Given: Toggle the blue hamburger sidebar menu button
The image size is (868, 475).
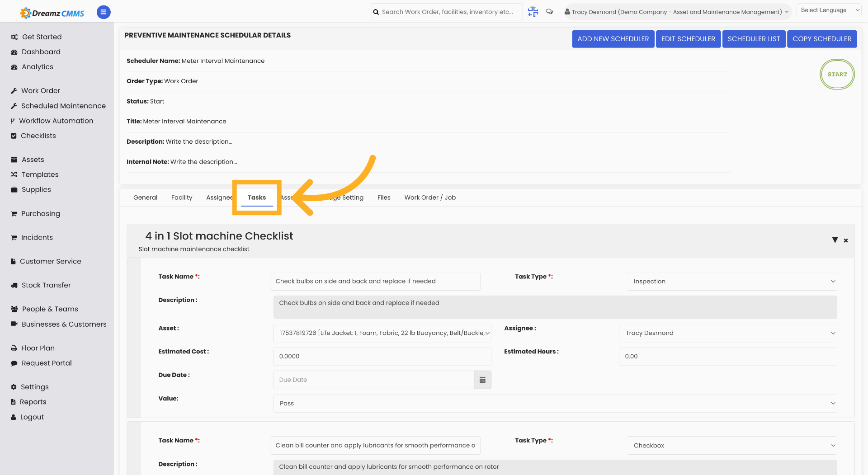Looking at the screenshot, I should point(104,12).
